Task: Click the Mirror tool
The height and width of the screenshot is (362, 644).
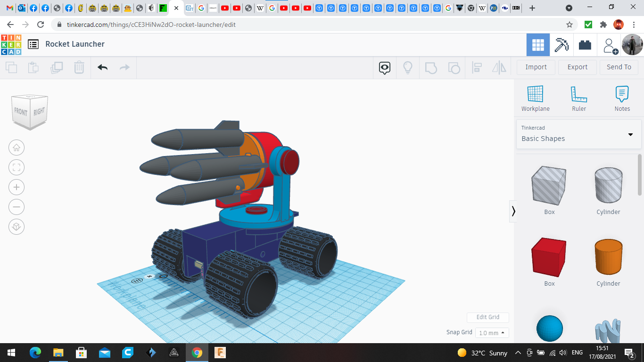Action: pos(499,68)
